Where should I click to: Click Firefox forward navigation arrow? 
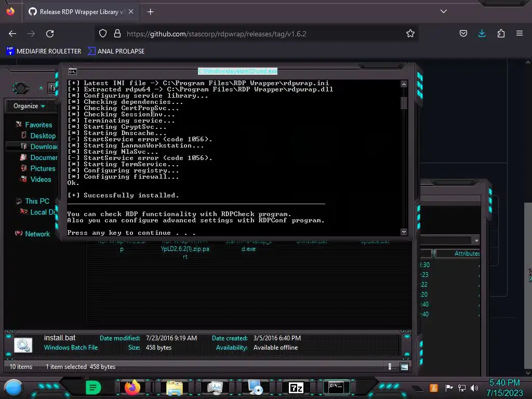point(31,34)
